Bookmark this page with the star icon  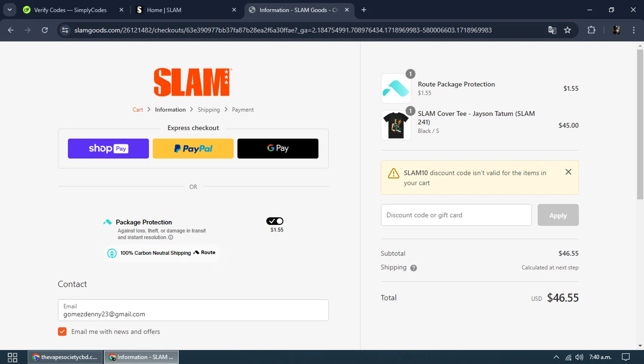568,30
